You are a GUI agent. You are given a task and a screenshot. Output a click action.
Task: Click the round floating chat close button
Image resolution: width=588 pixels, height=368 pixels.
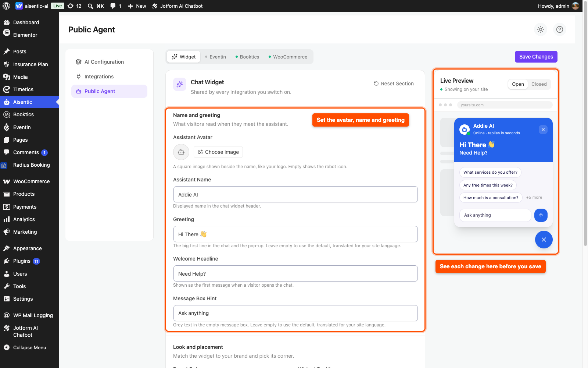coord(544,240)
